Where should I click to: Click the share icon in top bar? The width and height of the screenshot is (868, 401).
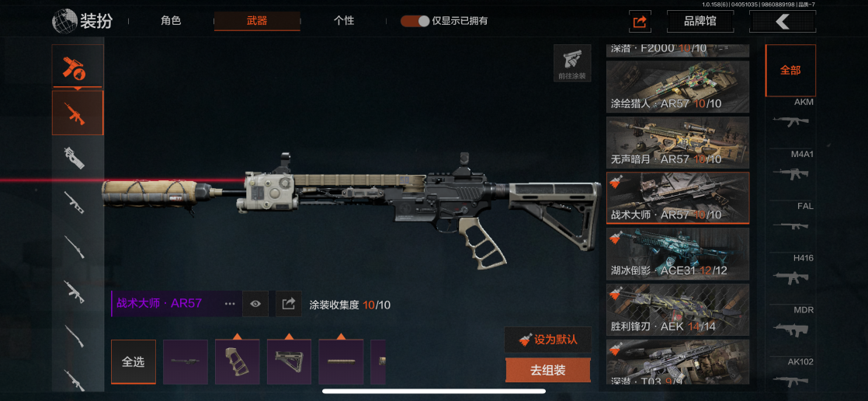point(640,22)
